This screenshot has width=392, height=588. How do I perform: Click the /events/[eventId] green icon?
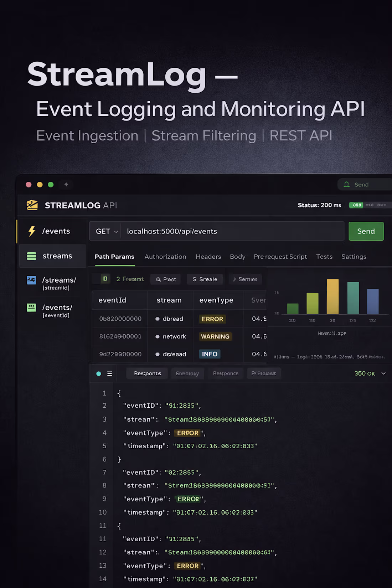point(31,308)
